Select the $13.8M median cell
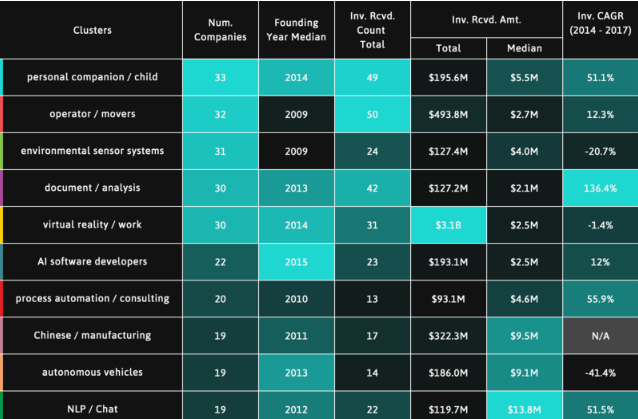The height and width of the screenshot is (419, 638). coord(523,408)
